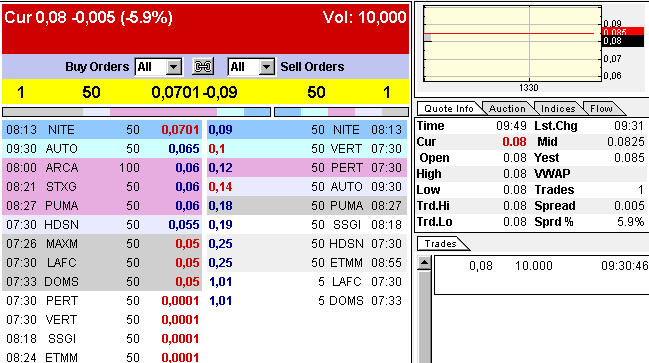The width and height of the screenshot is (649, 363).
Task: Click the black 0,08 chart price marker
Action: pos(623,41)
